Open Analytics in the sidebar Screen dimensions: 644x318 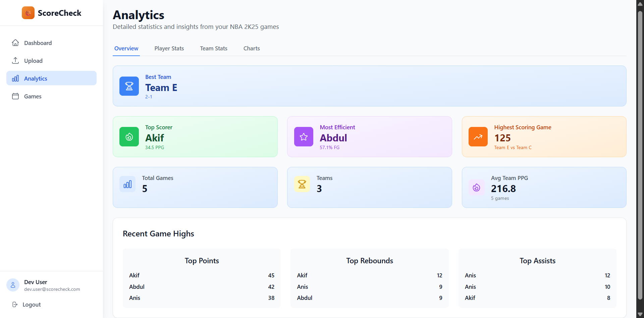[x=36, y=79]
